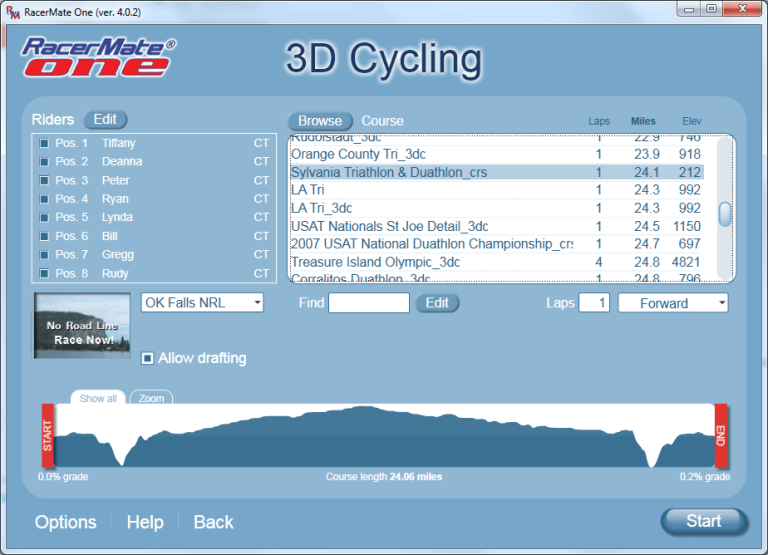Select the Treasure Island Olympic_3dc course
768x555 pixels.
(x=375, y=262)
